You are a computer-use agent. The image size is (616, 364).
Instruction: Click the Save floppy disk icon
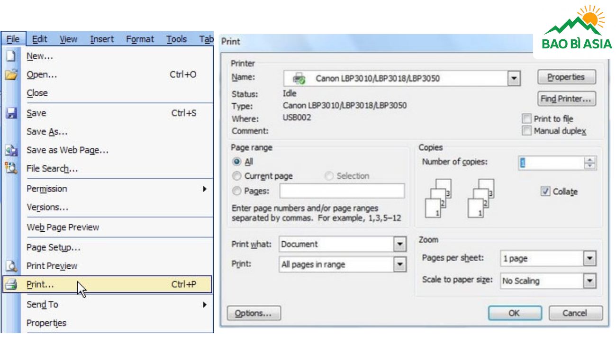(x=11, y=113)
